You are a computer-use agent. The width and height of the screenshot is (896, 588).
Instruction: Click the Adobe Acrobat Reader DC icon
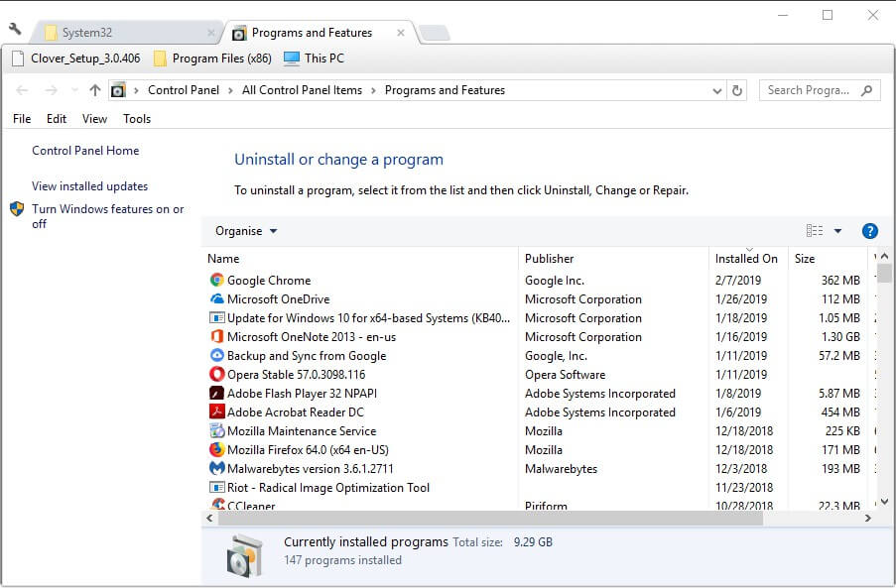pos(216,412)
